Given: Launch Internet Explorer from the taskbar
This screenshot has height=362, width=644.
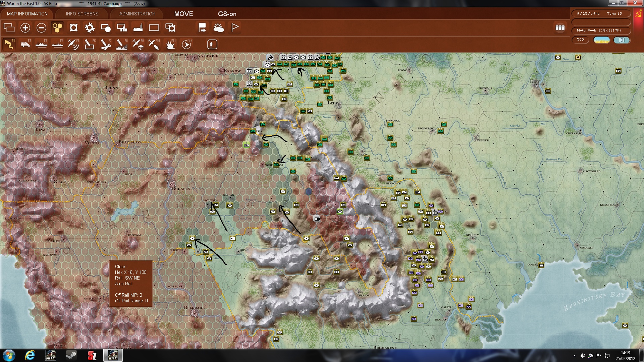Looking at the screenshot, I should point(30,355).
